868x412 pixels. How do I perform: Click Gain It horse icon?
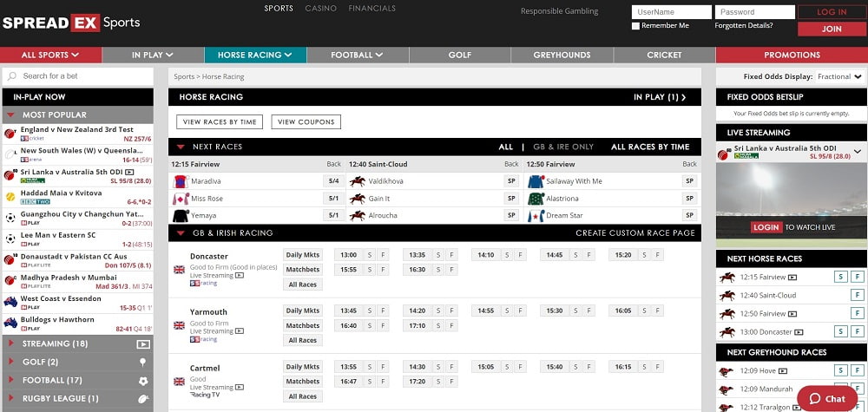pyautogui.click(x=358, y=199)
